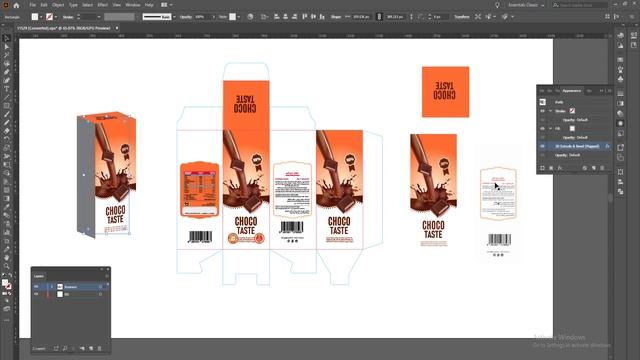The height and width of the screenshot is (360, 640).
Task: Open the Stroke panel from right dock
Action: (620, 93)
